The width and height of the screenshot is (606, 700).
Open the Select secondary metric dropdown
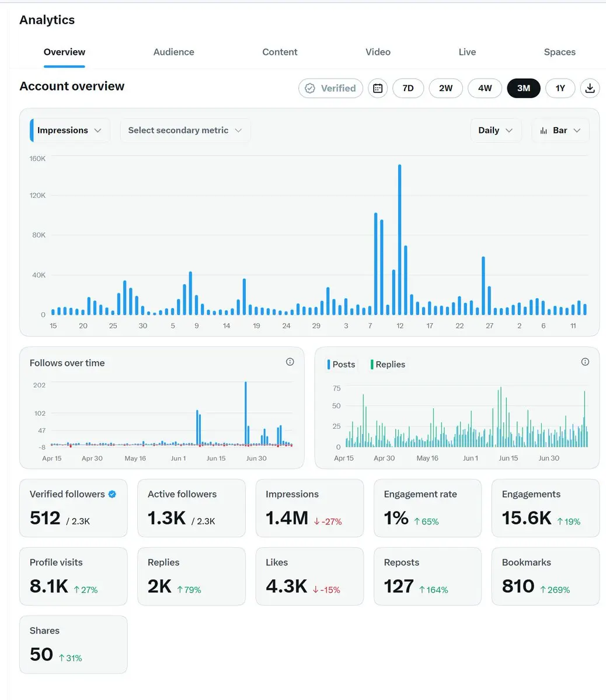tap(185, 131)
